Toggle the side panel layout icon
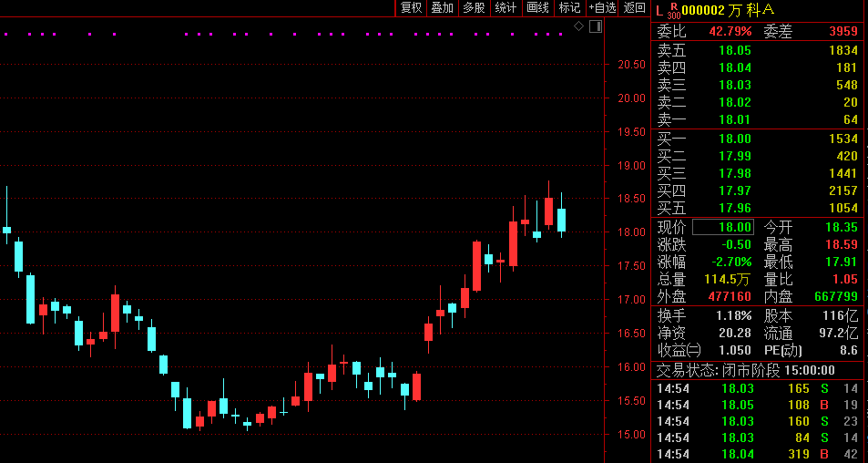 pyautogui.click(x=595, y=26)
